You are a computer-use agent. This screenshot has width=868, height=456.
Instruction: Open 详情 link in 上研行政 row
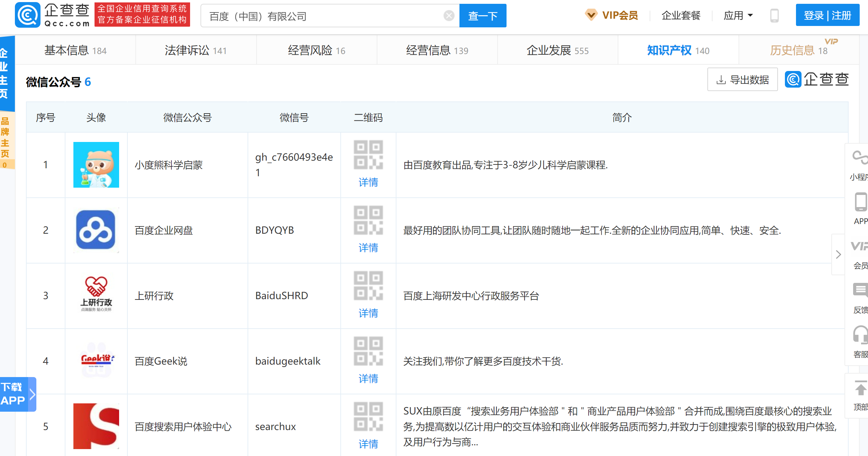pos(368,313)
